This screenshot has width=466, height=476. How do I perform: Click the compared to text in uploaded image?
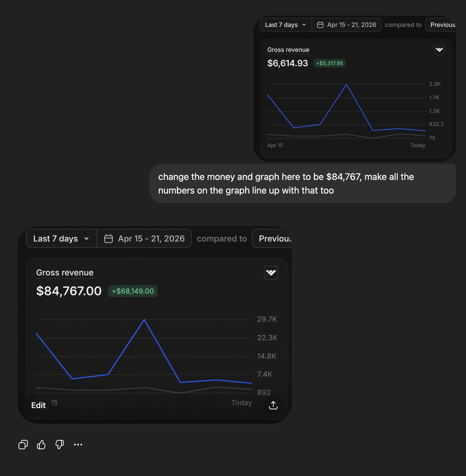[x=403, y=25]
